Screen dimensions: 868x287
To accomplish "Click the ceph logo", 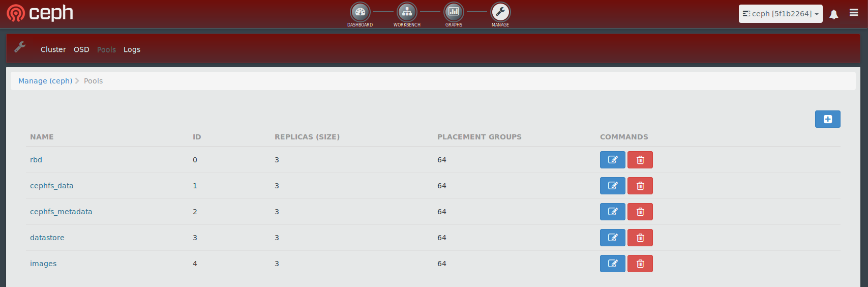I will click(x=40, y=13).
